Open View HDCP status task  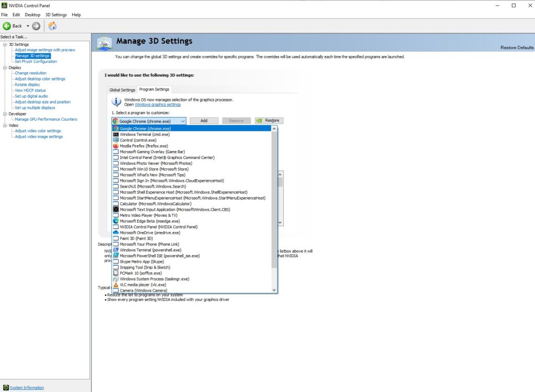[30, 90]
